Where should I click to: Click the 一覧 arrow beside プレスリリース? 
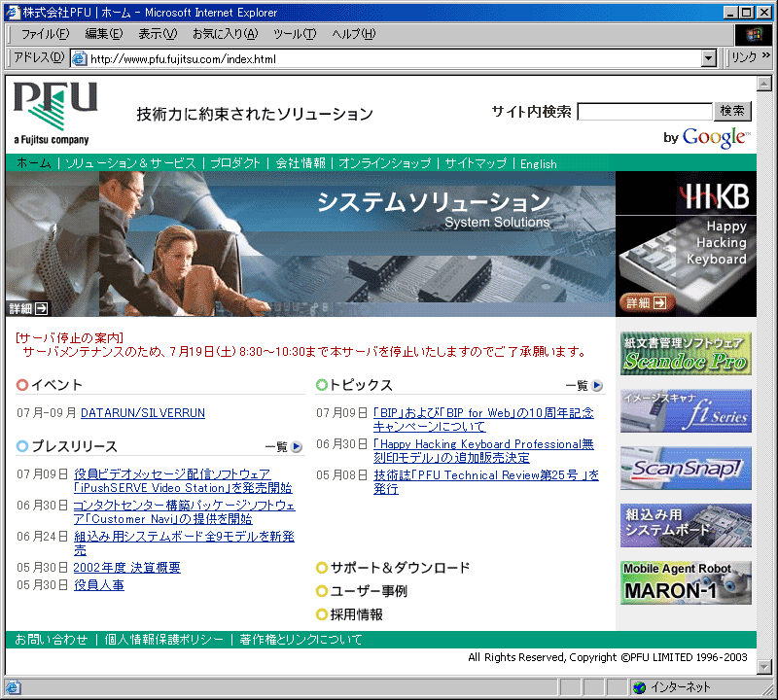[297, 446]
